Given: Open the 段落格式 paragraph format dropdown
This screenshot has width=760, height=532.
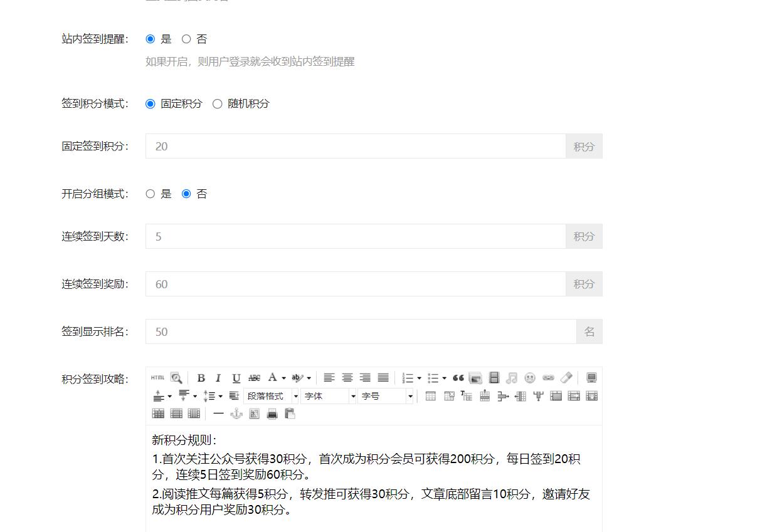Looking at the screenshot, I should (x=272, y=396).
